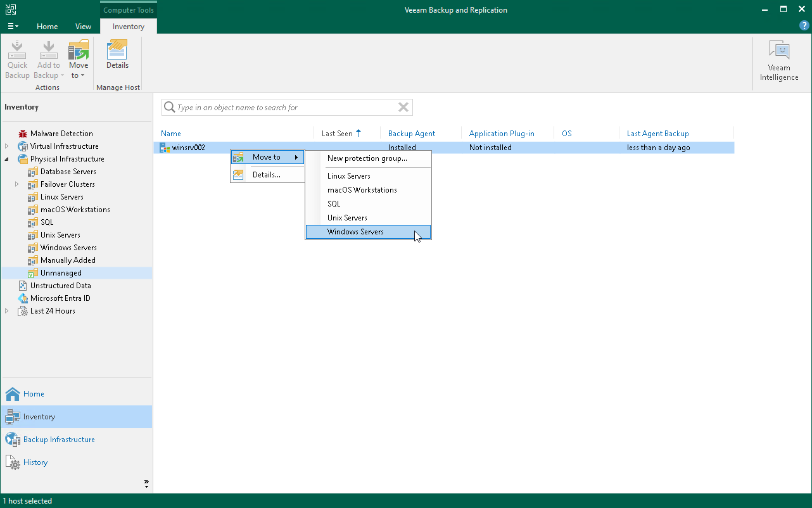The image size is (812, 508).
Task: Open the History navigation view
Action: (76, 462)
